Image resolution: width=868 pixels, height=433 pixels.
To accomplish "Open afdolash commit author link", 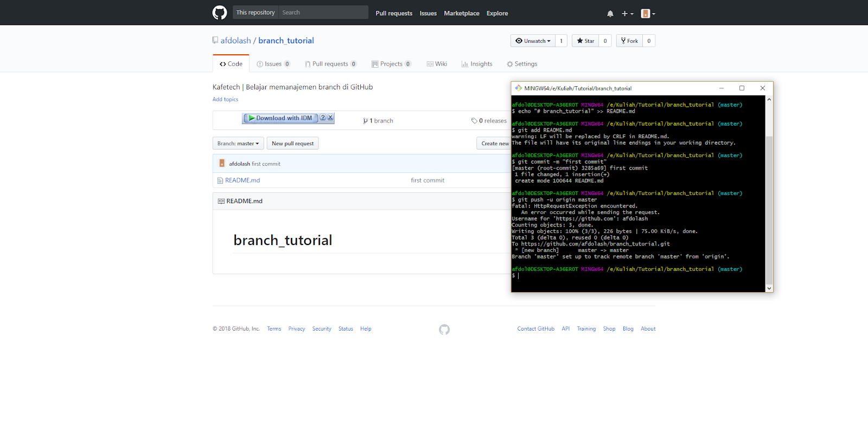I will pyautogui.click(x=239, y=164).
